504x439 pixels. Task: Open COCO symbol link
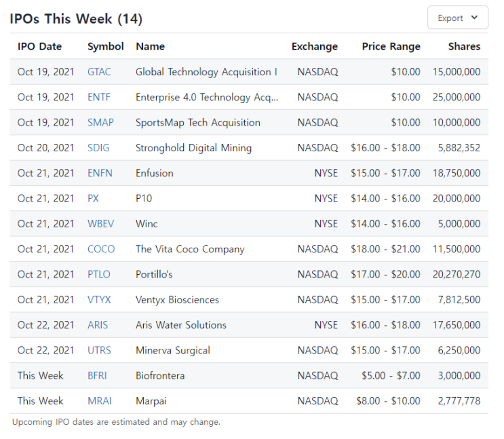click(101, 249)
